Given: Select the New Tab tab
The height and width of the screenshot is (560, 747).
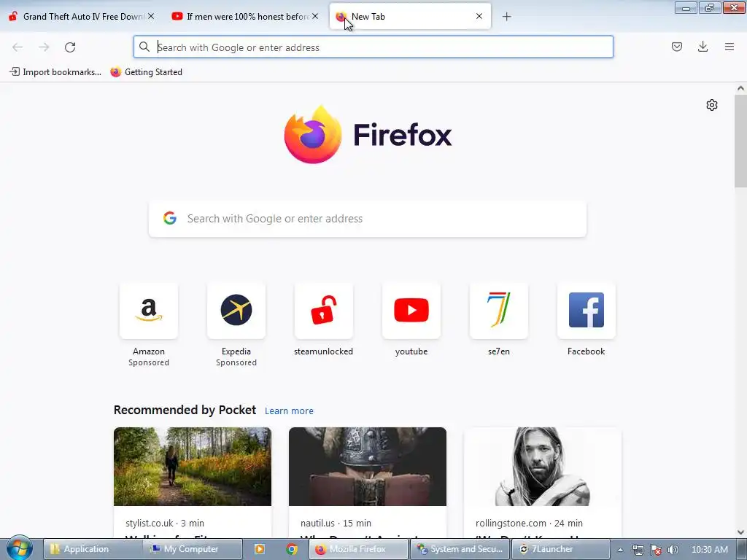Looking at the screenshot, I should pos(410,17).
